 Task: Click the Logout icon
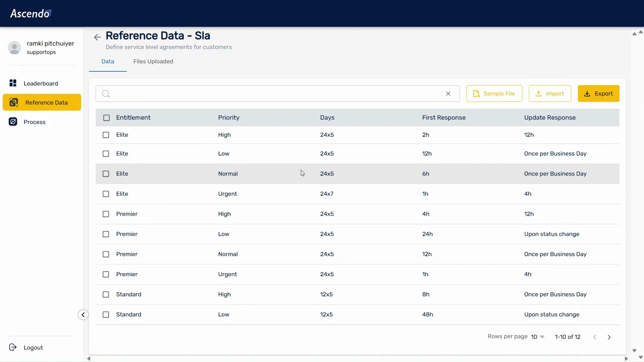coord(13,347)
